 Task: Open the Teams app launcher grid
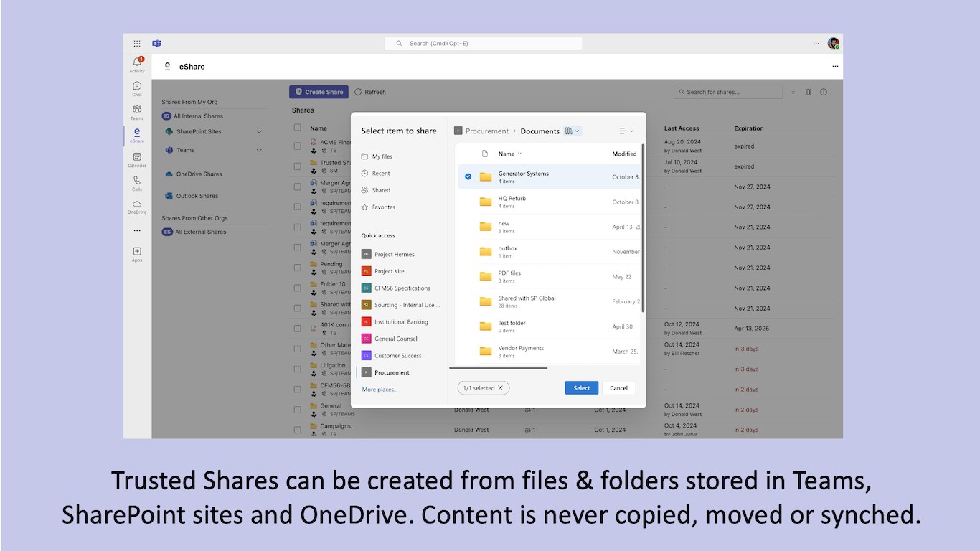click(x=137, y=44)
